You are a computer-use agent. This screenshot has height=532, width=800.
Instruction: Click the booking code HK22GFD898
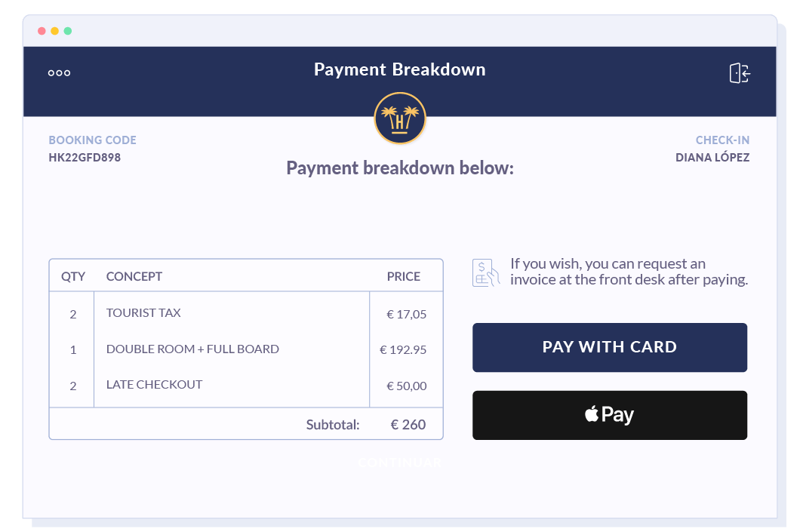85,158
